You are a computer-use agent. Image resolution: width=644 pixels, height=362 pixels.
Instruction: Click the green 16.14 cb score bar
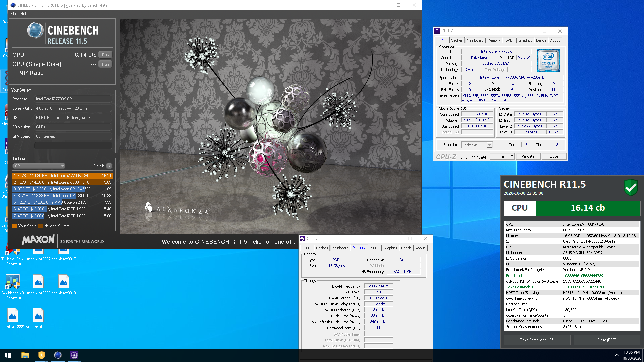(x=588, y=208)
